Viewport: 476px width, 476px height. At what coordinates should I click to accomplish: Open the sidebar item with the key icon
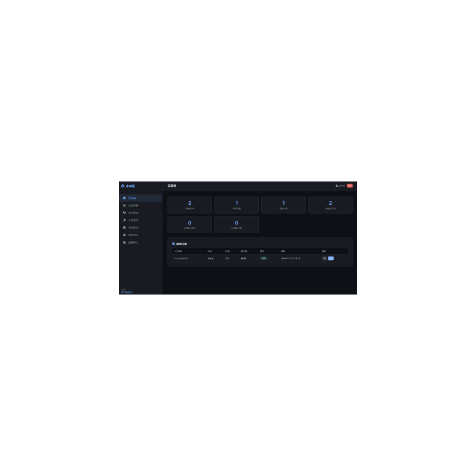click(140, 220)
